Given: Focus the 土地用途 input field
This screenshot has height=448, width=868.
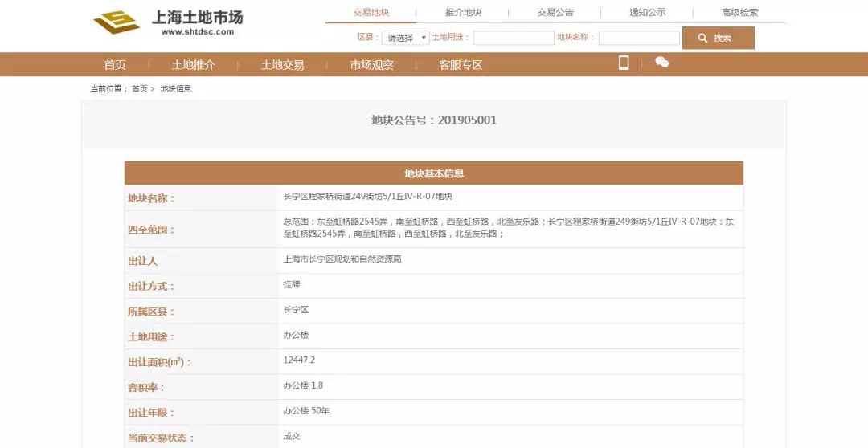Looking at the screenshot, I should (514, 38).
